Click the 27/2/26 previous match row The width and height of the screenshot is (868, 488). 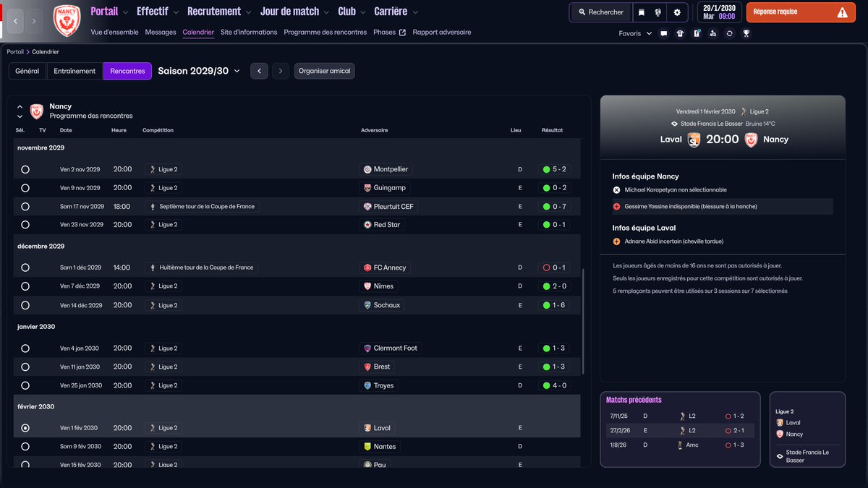(680, 431)
